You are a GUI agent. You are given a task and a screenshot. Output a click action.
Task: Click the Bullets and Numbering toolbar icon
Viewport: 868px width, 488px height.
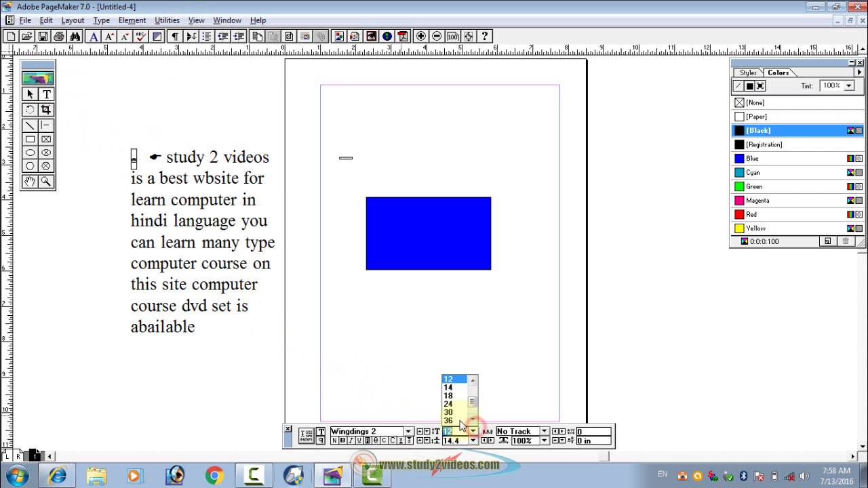[x=207, y=36]
